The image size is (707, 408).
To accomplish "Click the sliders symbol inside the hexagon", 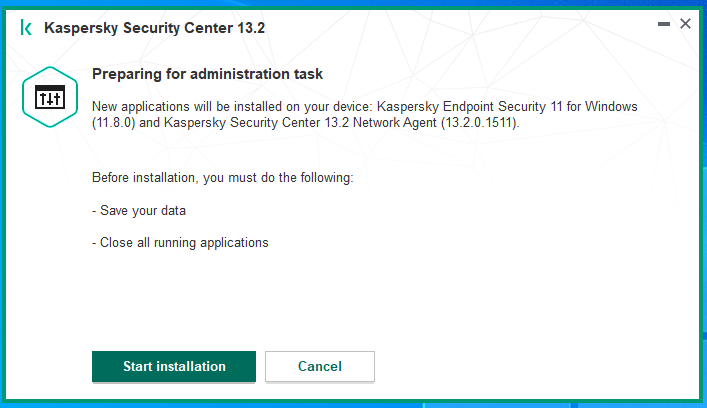I will (x=50, y=97).
